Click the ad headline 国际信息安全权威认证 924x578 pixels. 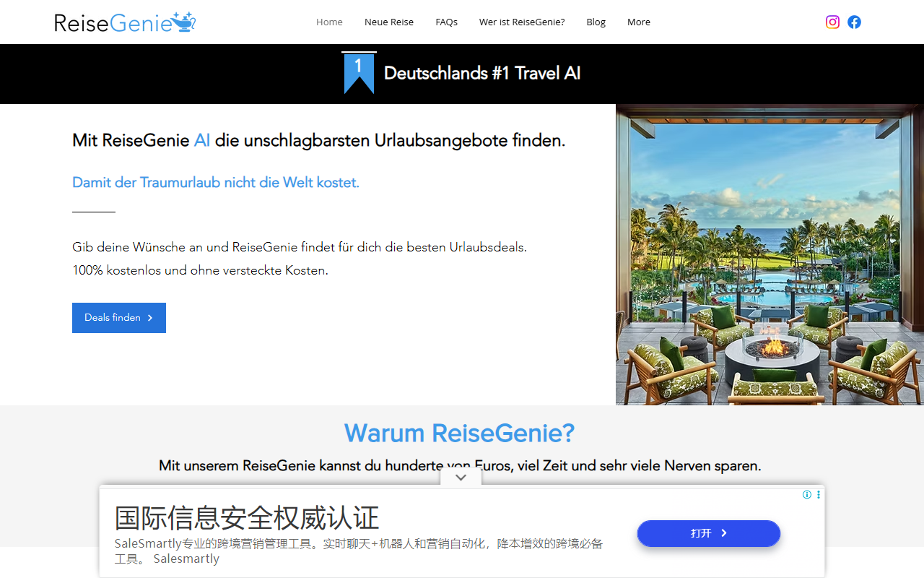247,518
